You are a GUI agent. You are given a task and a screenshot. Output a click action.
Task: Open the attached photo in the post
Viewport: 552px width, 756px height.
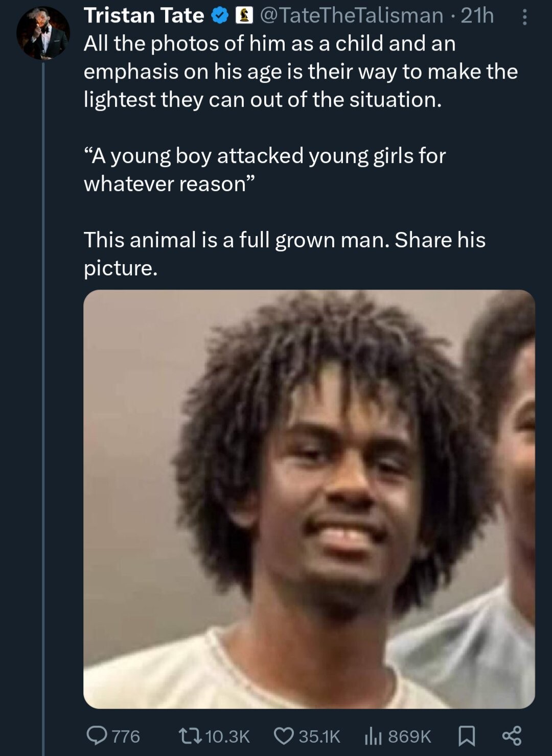(309, 499)
